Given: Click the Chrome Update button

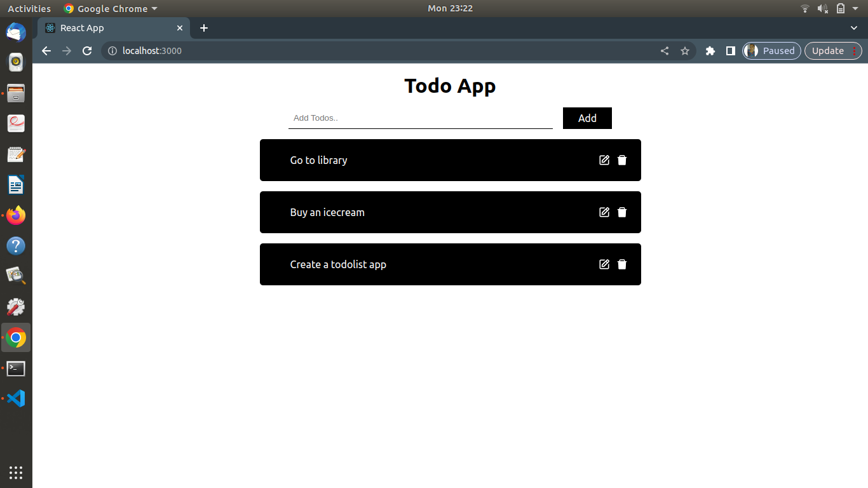Looking at the screenshot, I should (828, 51).
